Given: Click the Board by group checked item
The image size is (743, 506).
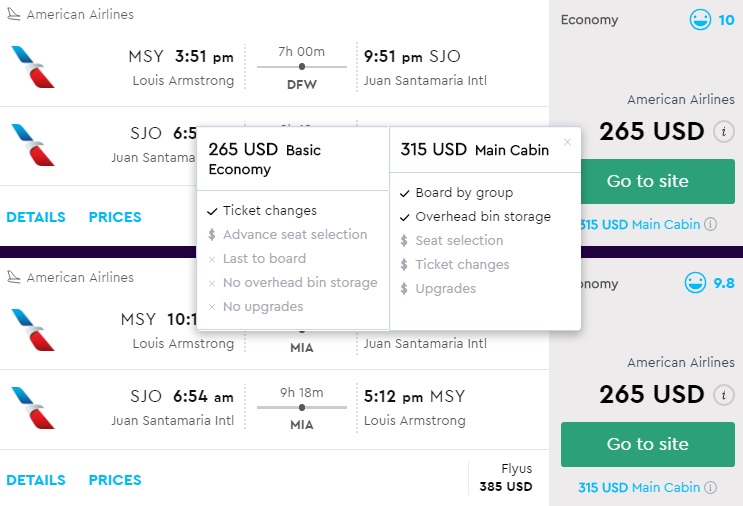Looking at the screenshot, I should click(x=456, y=193).
